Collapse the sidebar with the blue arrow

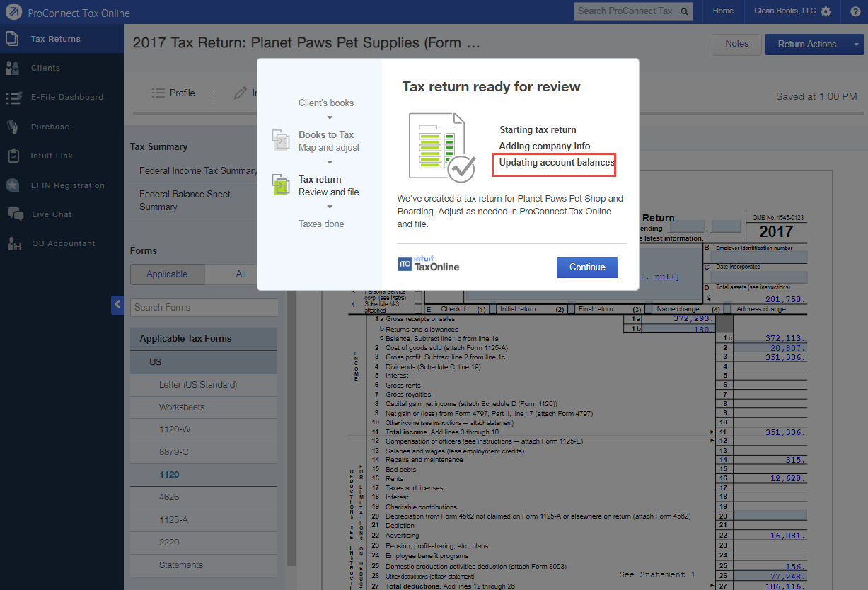117,304
